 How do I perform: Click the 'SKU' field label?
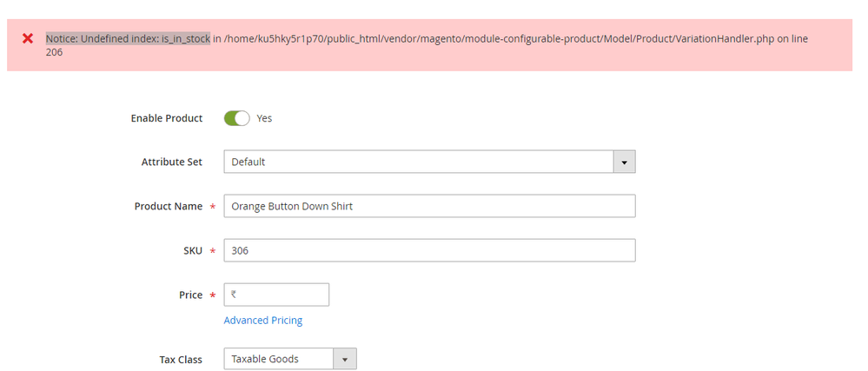coord(193,250)
